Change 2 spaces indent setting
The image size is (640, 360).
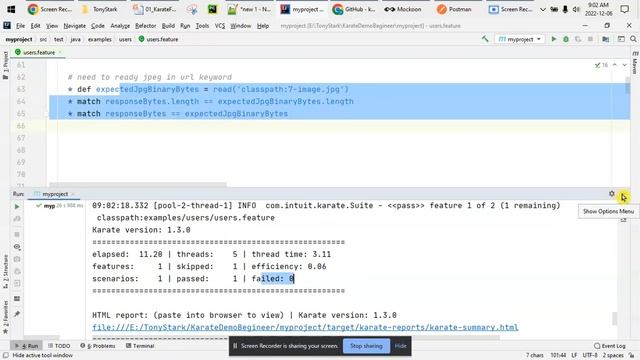[613, 356]
